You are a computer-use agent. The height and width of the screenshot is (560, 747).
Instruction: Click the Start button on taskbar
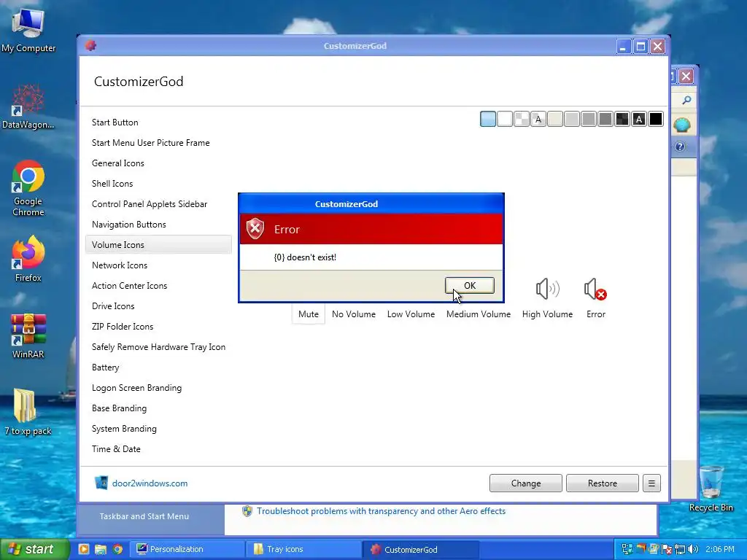click(x=35, y=549)
